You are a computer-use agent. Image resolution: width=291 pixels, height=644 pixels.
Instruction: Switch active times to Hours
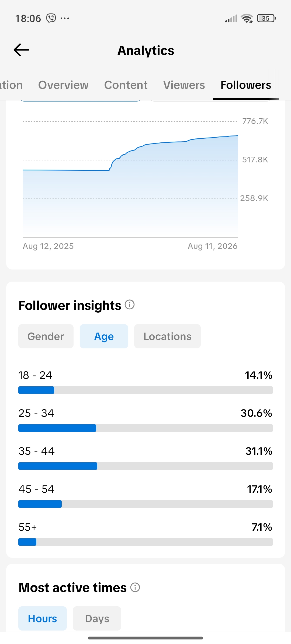tap(43, 618)
